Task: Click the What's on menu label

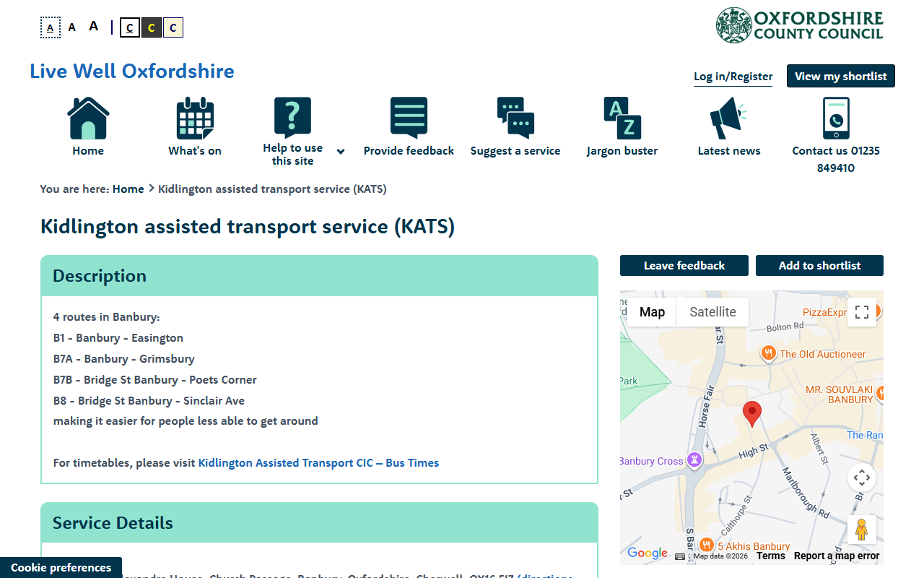Action: (195, 151)
